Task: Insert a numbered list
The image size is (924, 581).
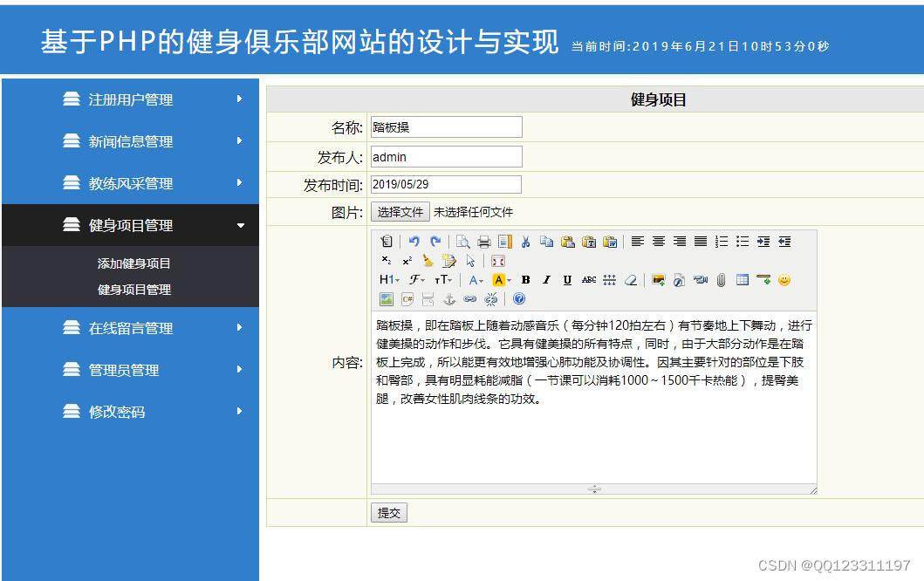Action: 722,242
